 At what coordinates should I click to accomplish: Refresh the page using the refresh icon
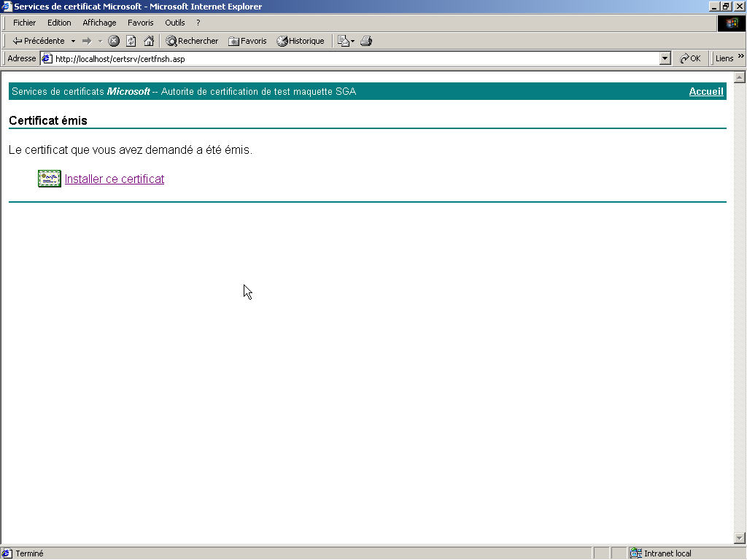tap(131, 41)
